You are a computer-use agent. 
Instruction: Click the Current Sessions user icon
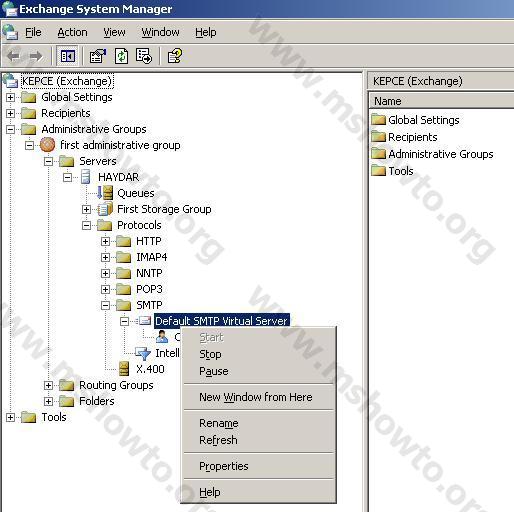(162, 337)
